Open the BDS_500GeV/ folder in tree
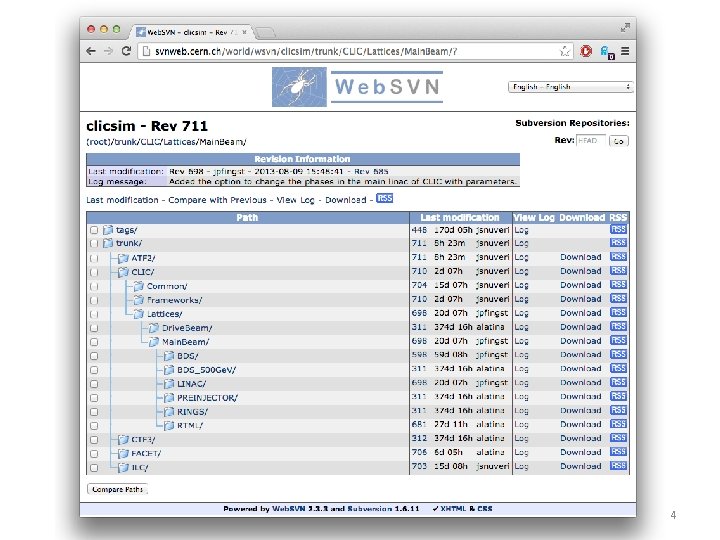Viewport: 720px width, 540px height. click(206, 370)
